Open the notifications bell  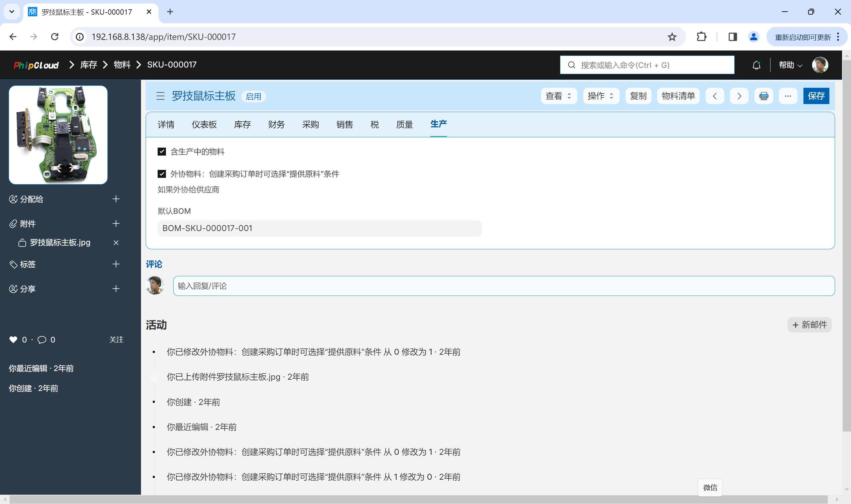(756, 65)
